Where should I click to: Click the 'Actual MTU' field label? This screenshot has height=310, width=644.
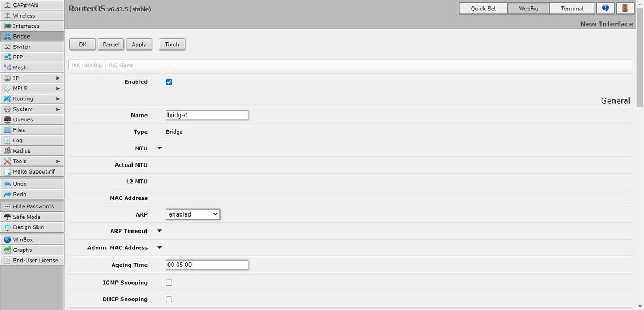point(131,165)
